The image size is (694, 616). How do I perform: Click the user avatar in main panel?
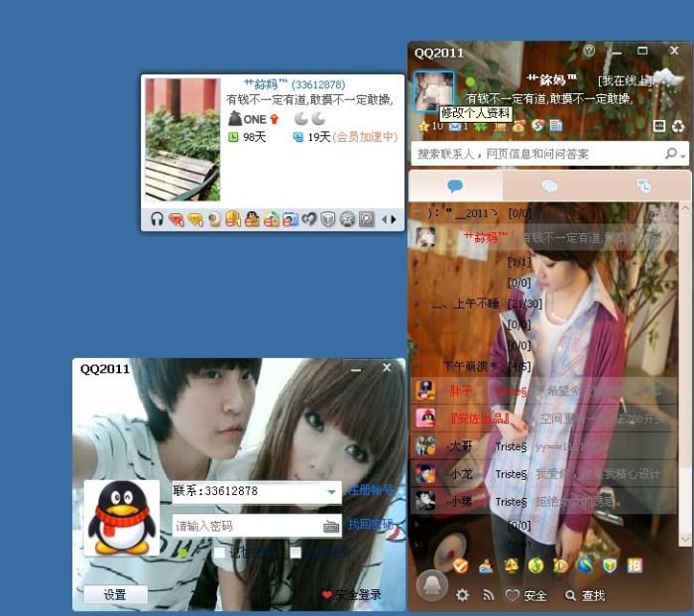pos(434,91)
